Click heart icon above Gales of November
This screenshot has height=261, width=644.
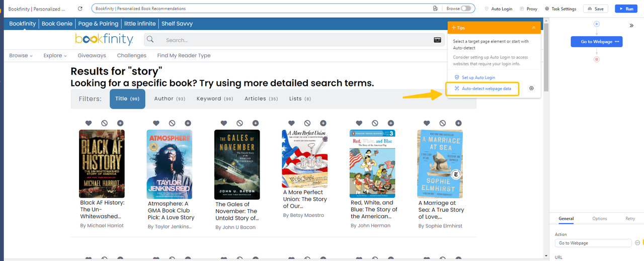pyautogui.click(x=223, y=123)
